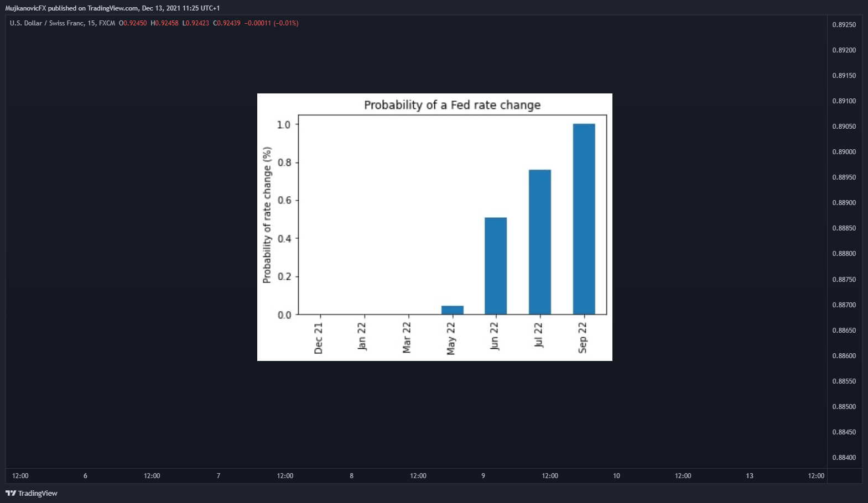Click price axis label 0.88550
This screenshot has width=868, height=503.
click(x=844, y=381)
